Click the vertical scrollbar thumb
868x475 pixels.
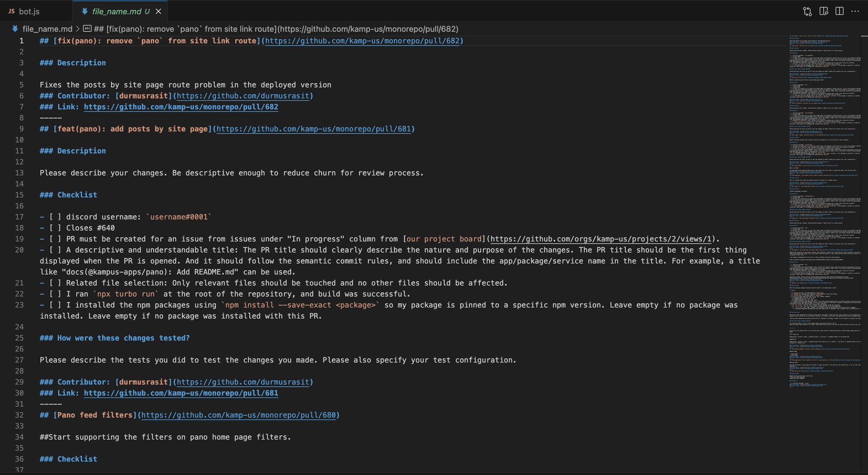pos(864,36)
